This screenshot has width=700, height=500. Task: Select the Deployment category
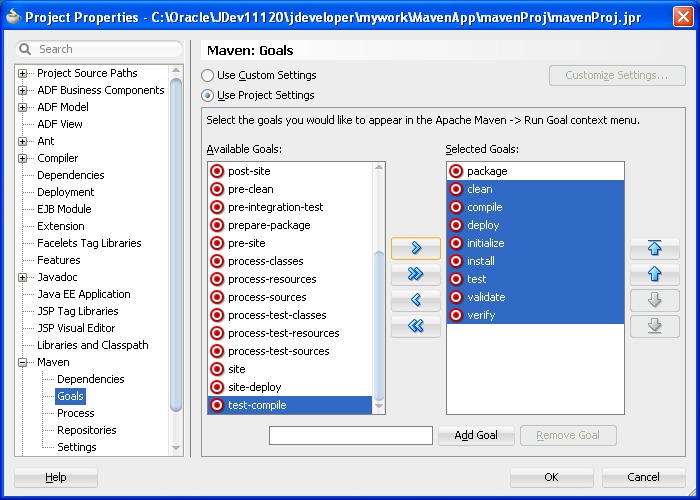click(66, 192)
